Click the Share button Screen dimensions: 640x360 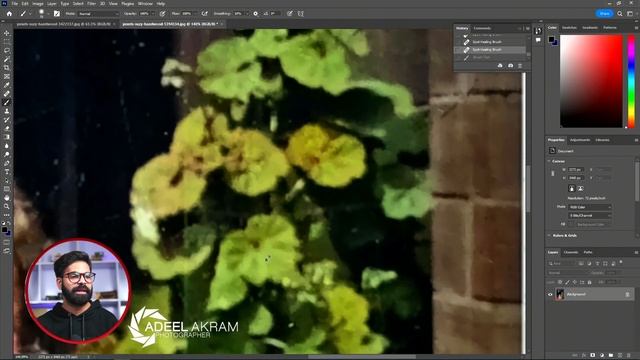pyautogui.click(x=604, y=13)
